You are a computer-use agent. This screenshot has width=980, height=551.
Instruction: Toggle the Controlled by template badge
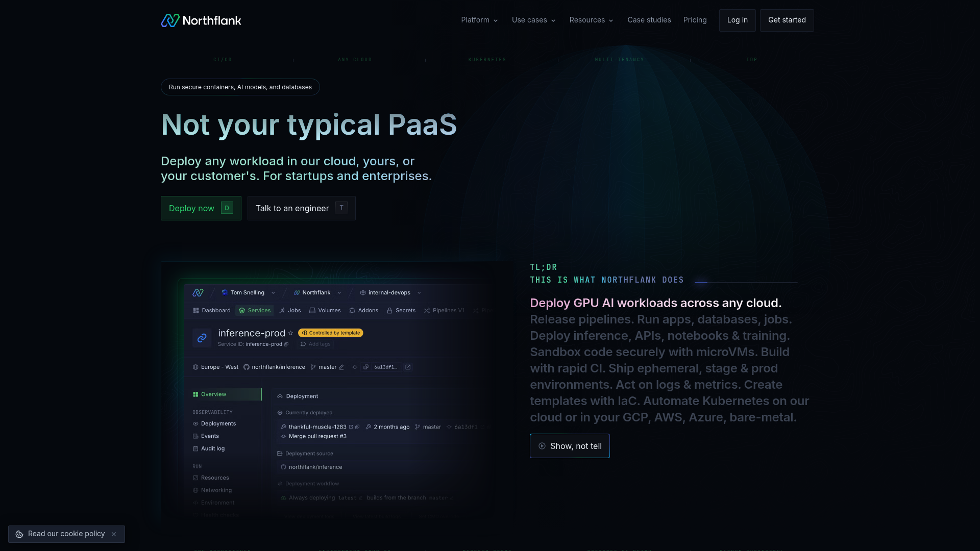point(330,333)
